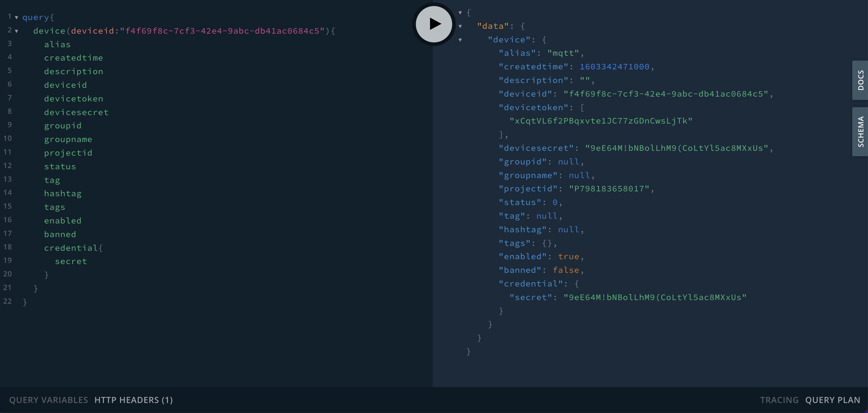The image size is (868, 413).
Task: Click the credential field on line 18
Action: coord(71,248)
